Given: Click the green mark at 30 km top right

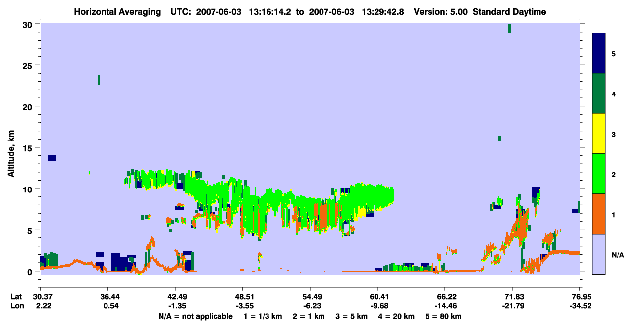Looking at the screenshot, I should tap(509, 29).
